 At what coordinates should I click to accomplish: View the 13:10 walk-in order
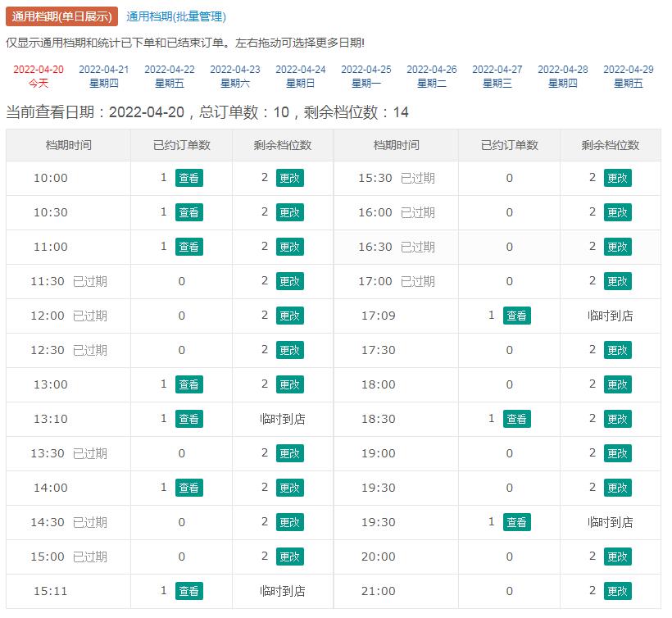[x=188, y=419]
